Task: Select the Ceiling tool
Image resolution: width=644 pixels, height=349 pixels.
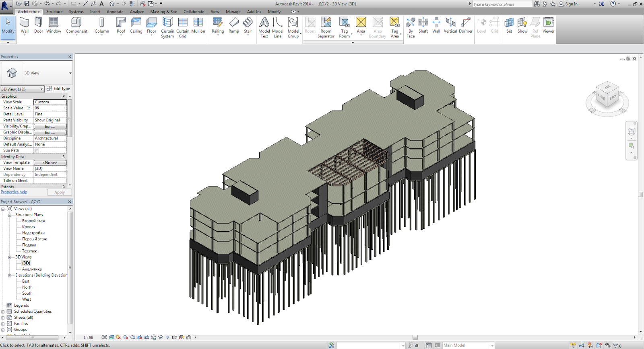Action: point(136,26)
